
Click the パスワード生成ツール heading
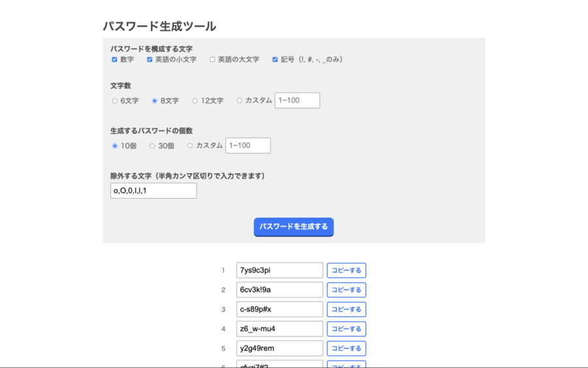coord(159,26)
